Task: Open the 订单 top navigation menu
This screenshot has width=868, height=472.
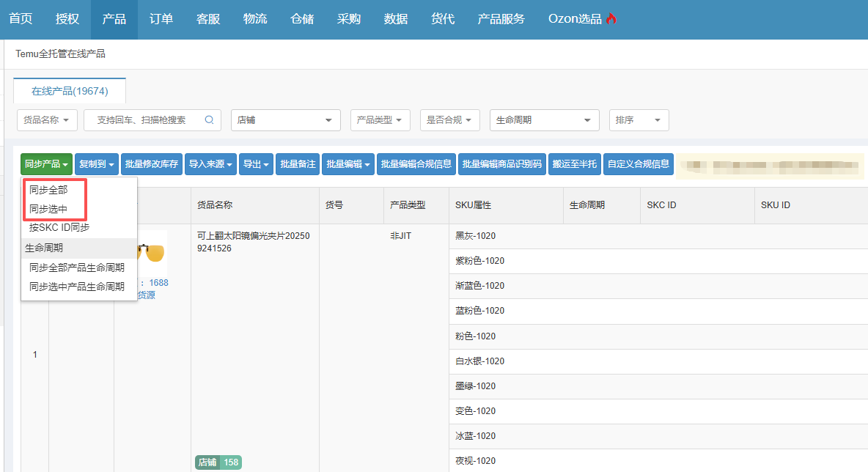Action: tap(161, 19)
